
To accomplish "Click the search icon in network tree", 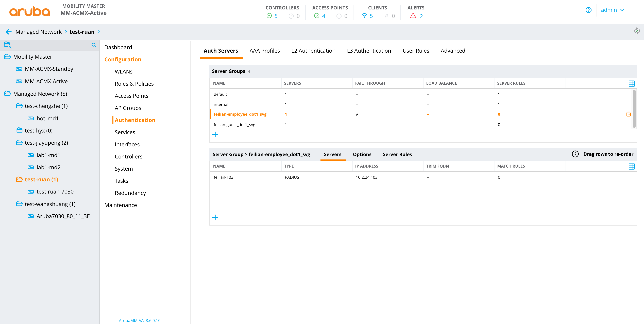I will 94,45.
